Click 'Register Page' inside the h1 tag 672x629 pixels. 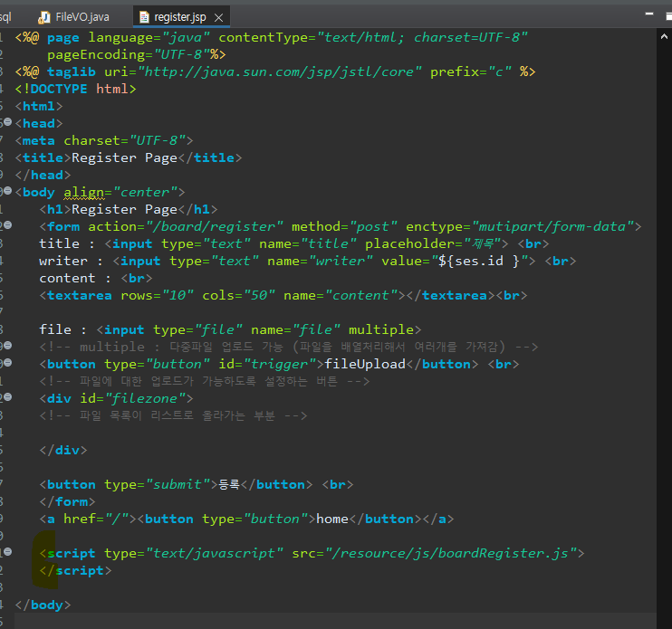coord(124,209)
